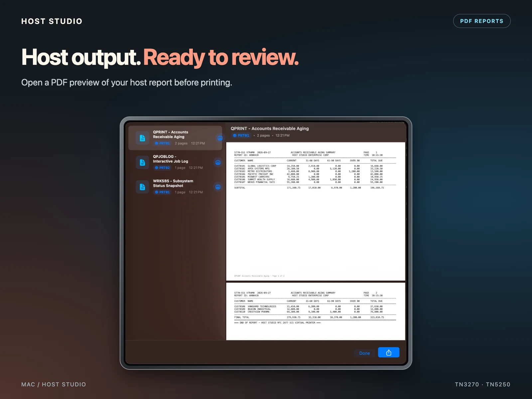Click the SUBTOTAL row in page 1
Viewport: 532px width, 399px height.
[x=309, y=188]
